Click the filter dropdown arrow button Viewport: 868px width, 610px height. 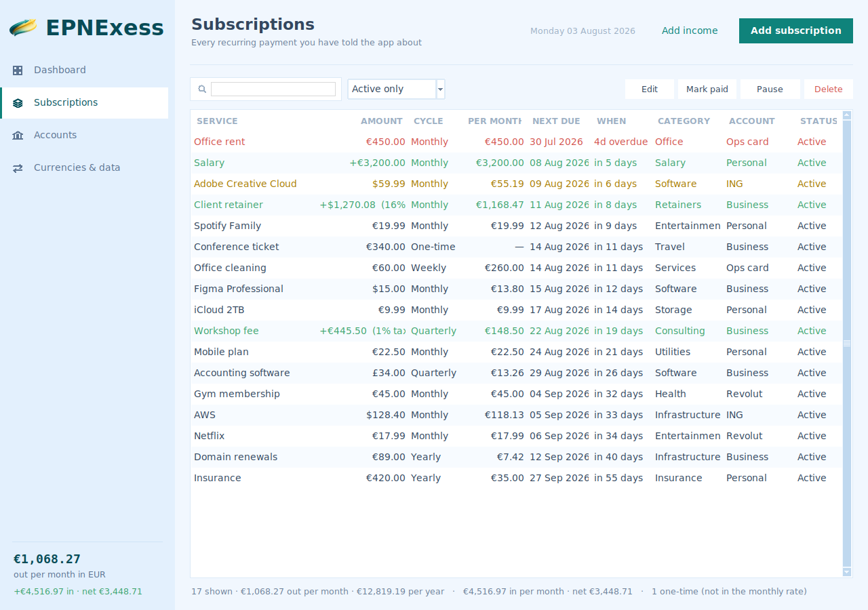(441, 89)
